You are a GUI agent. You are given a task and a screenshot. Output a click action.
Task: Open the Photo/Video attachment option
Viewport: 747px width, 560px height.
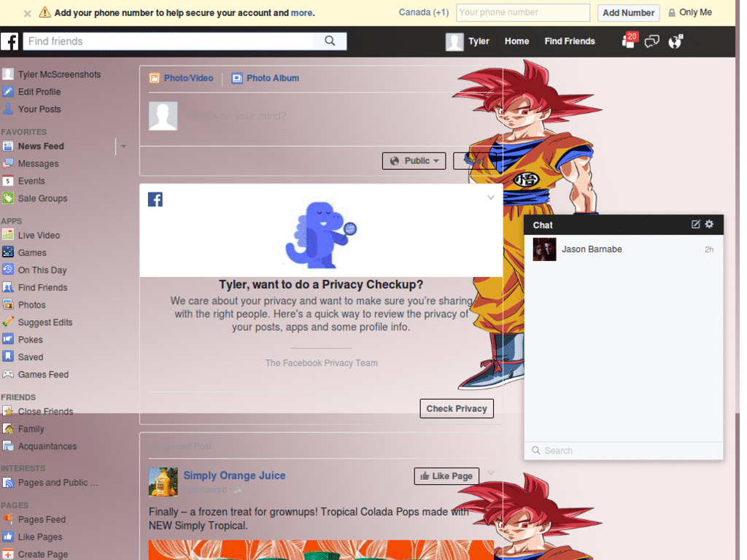pos(181,78)
